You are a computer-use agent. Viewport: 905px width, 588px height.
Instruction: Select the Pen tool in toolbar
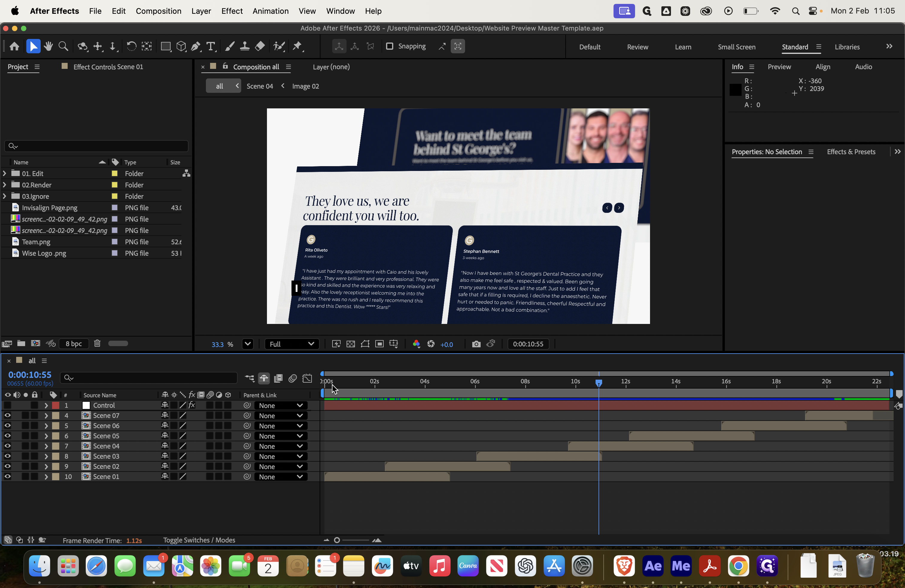[195, 46]
